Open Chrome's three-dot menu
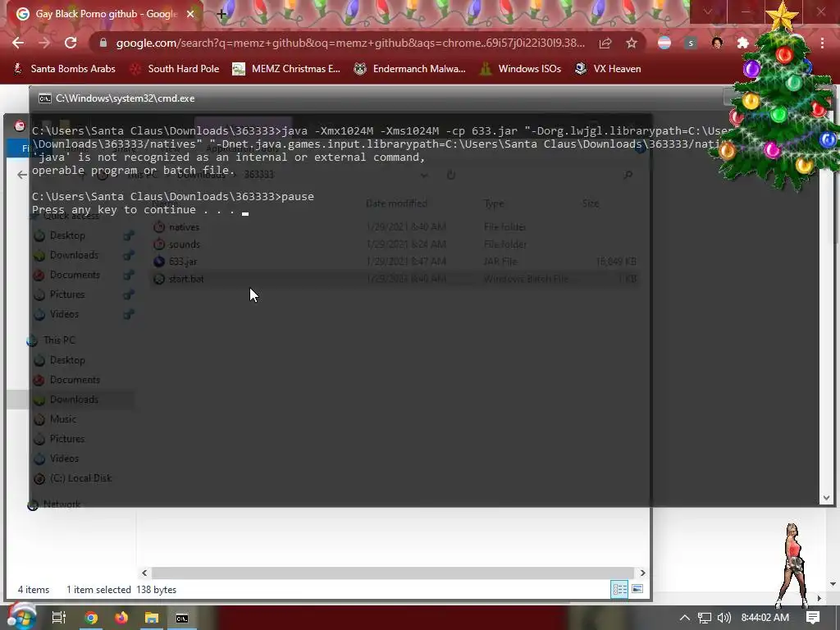840x630 pixels. point(822,43)
